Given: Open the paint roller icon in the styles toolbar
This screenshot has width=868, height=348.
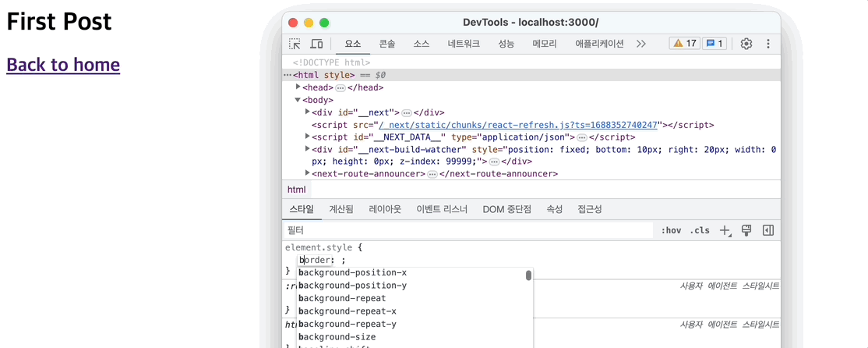Looking at the screenshot, I should [746, 230].
